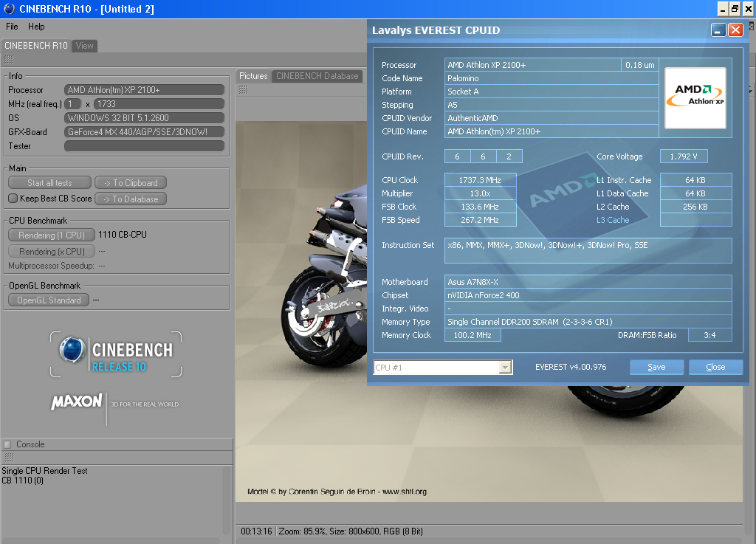Click the L3 Cache link in EVEREST
The image size is (756, 544).
[613, 220]
